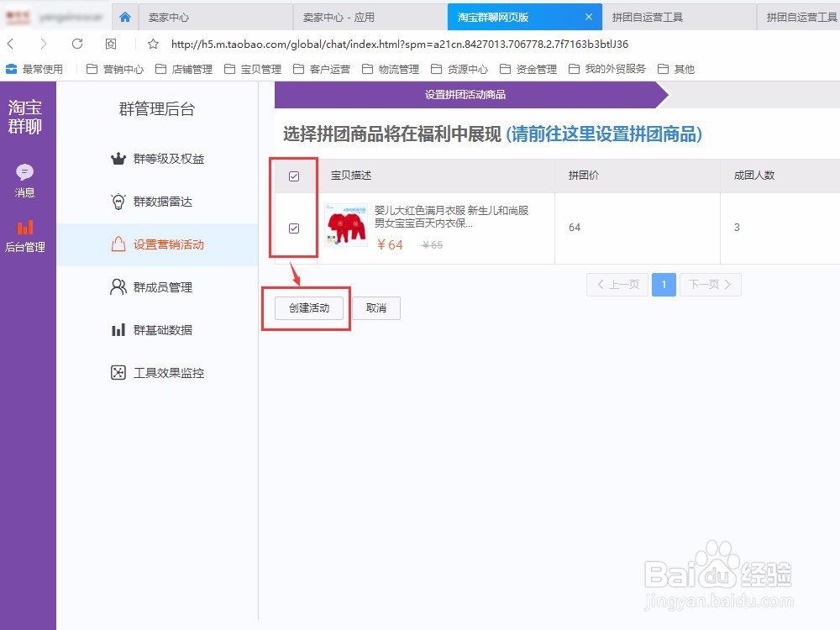The height and width of the screenshot is (630, 840).
Task: Click the 后台管理 chart icon in purple sidebar
Action: 25,228
